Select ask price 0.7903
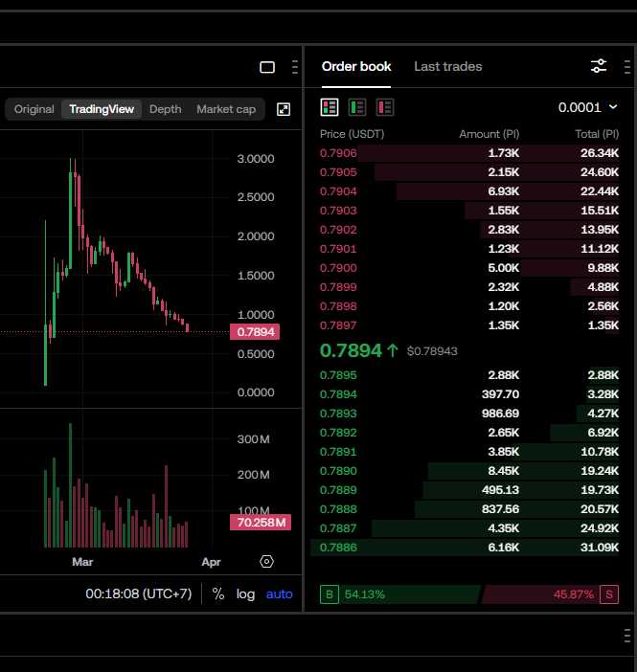637x672 pixels. click(x=338, y=211)
